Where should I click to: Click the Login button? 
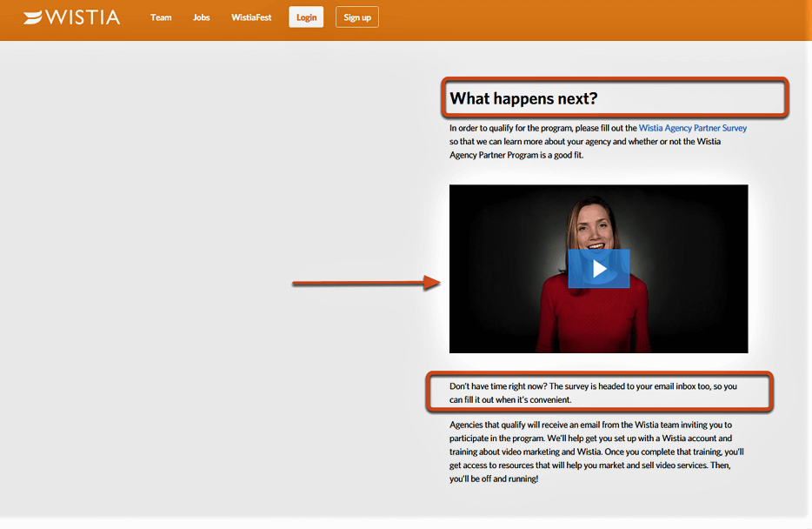point(306,17)
